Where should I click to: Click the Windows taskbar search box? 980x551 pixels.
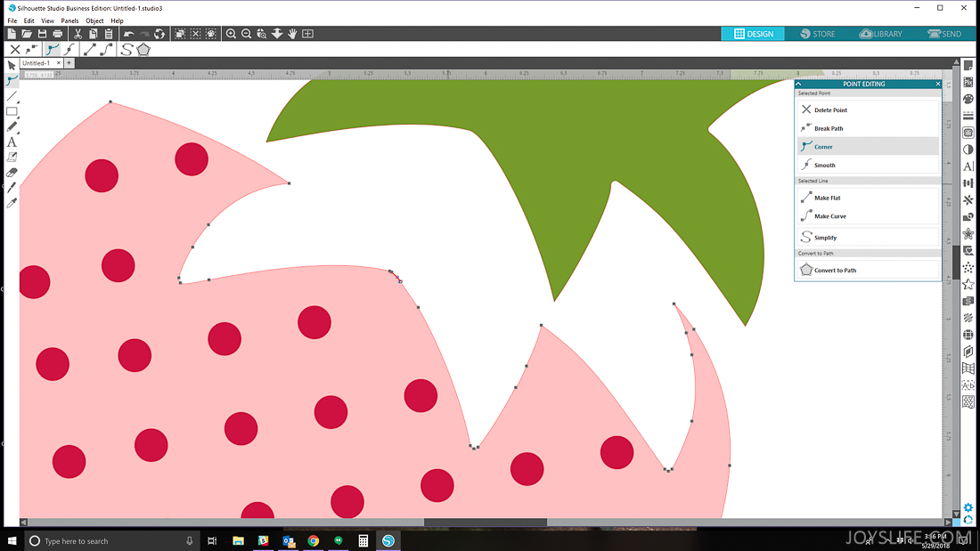click(x=112, y=540)
